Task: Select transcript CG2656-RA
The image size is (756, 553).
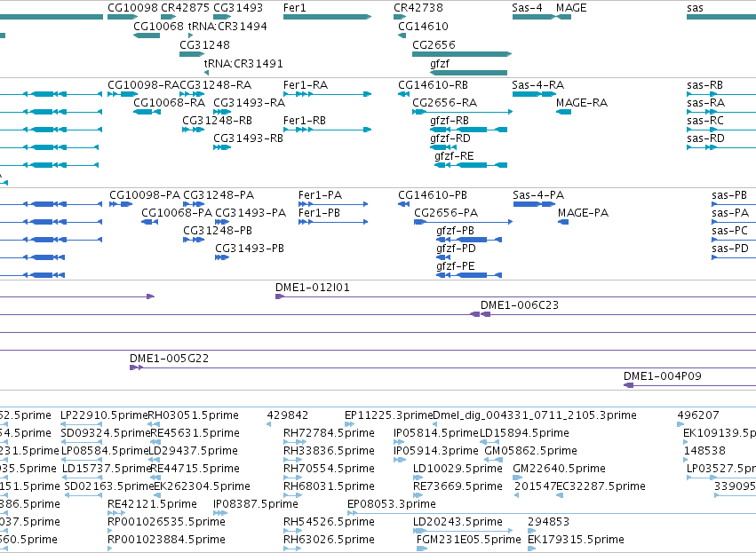Action: (444, 103)
